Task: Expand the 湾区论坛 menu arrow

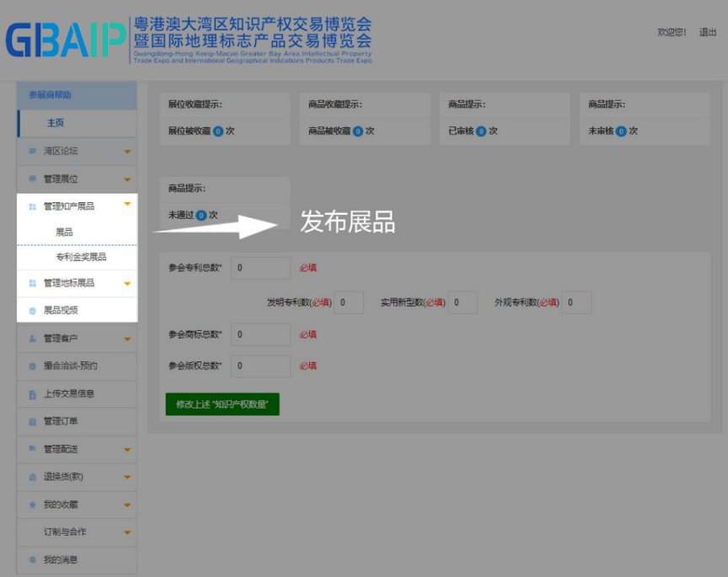Action: 127,152
